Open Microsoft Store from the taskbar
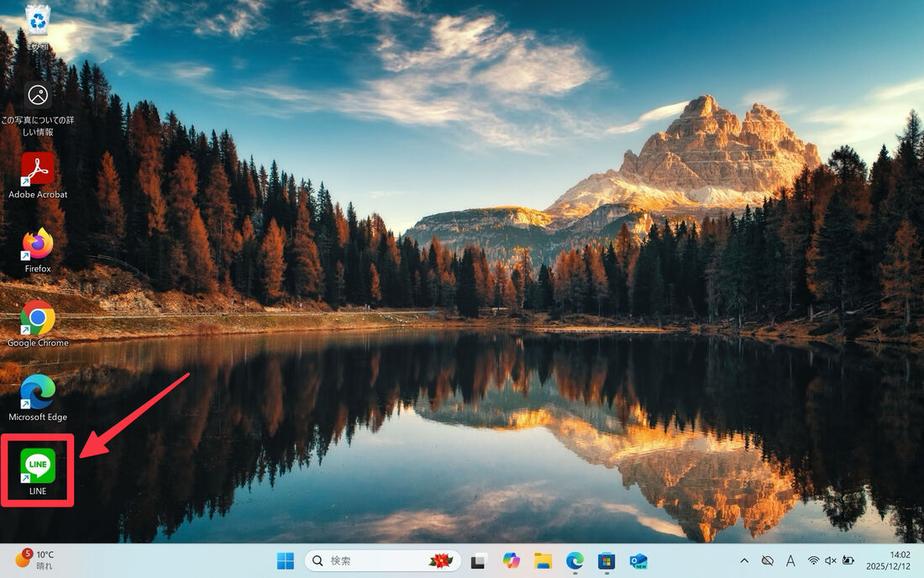 (606, 560)
